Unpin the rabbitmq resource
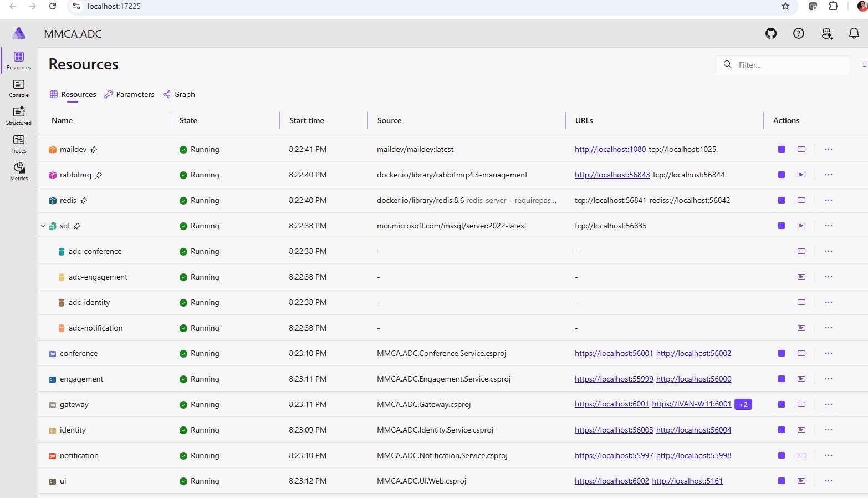This screenshot has height=498, width=868. click(x=99, y=175)
